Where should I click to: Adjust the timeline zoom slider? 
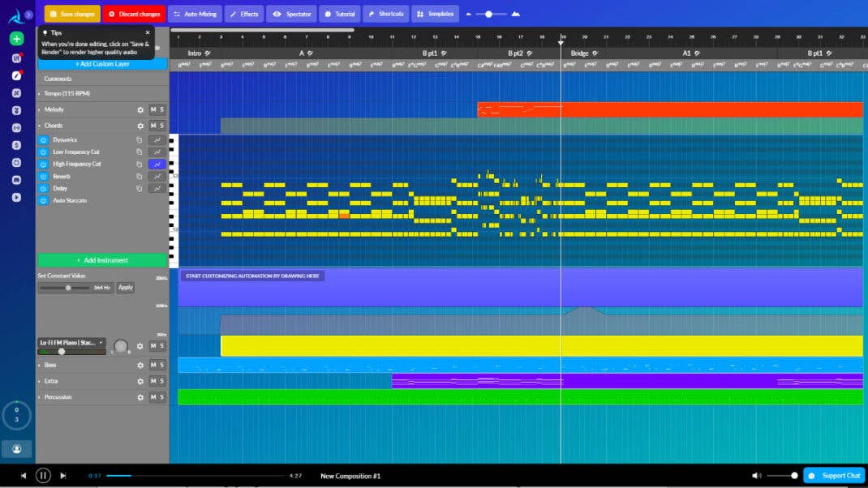coord(489,14)
